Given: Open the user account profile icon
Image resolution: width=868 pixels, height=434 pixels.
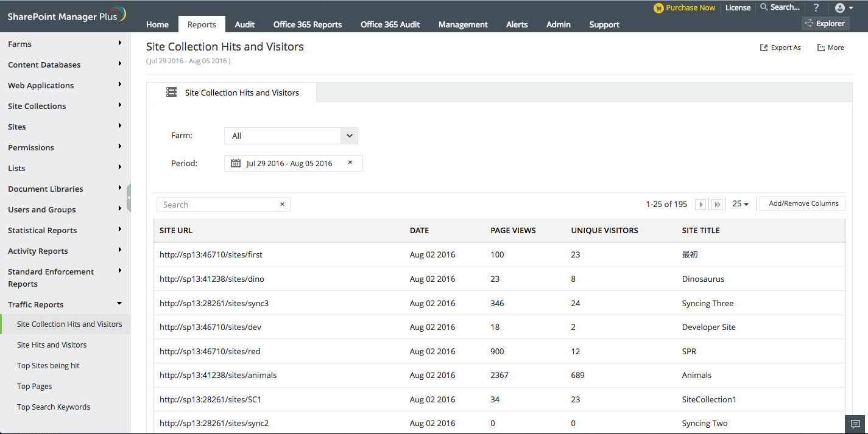Looking at the screenshot, I should pyautogui.click(x=841, y=8).
